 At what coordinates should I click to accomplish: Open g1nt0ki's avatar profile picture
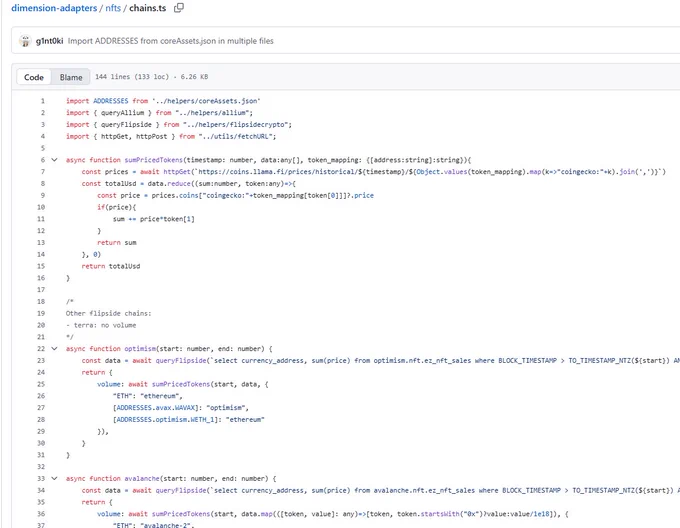coord(25,41)
